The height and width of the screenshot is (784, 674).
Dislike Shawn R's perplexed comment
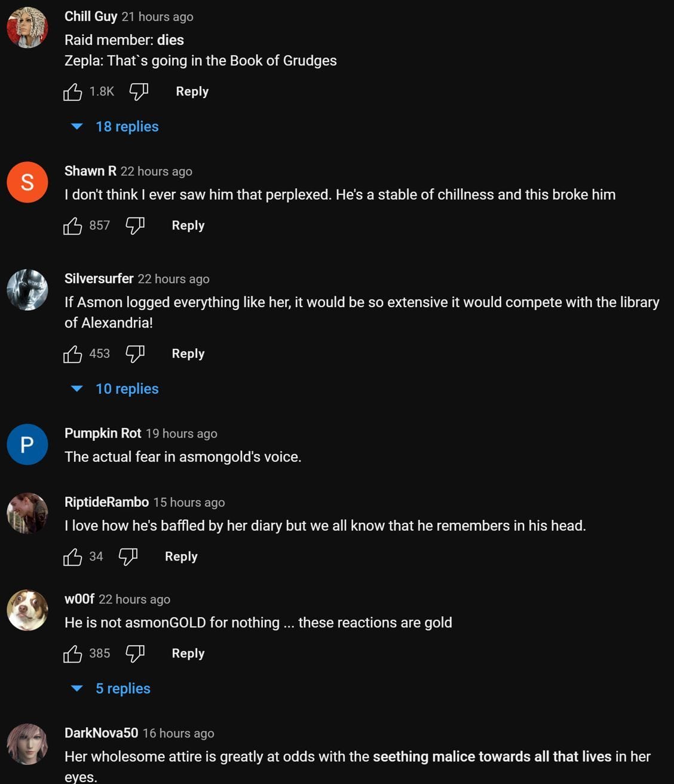(135, 225)
